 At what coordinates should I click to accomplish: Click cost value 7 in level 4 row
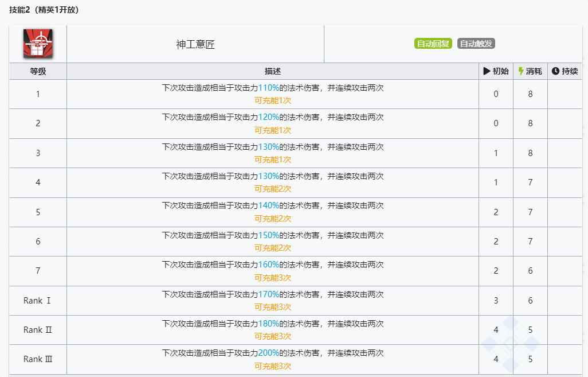530,182
